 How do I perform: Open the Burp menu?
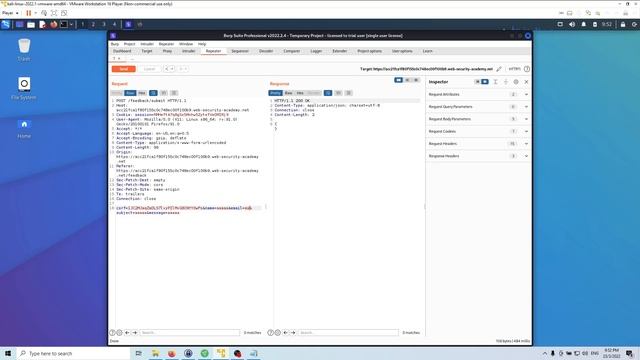tap(115, 44)
